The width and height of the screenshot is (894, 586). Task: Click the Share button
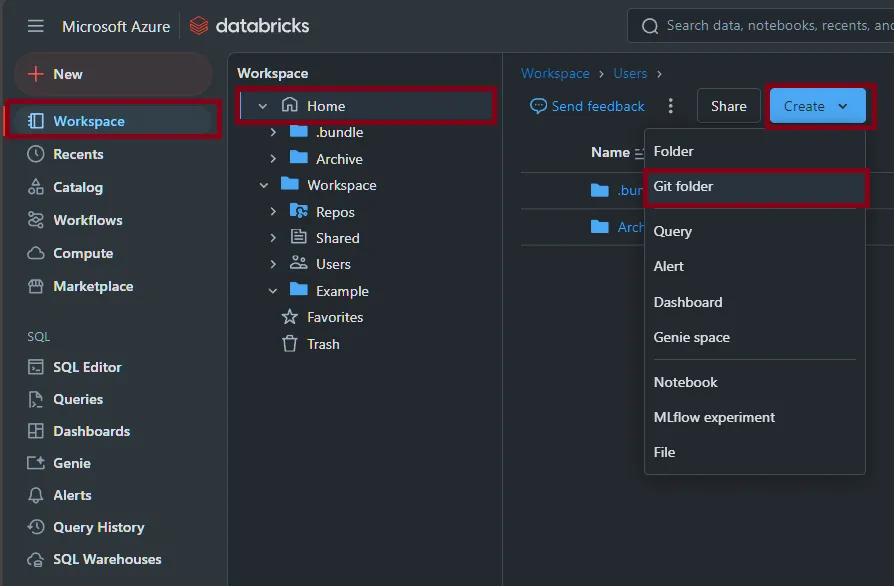point(728,106)
